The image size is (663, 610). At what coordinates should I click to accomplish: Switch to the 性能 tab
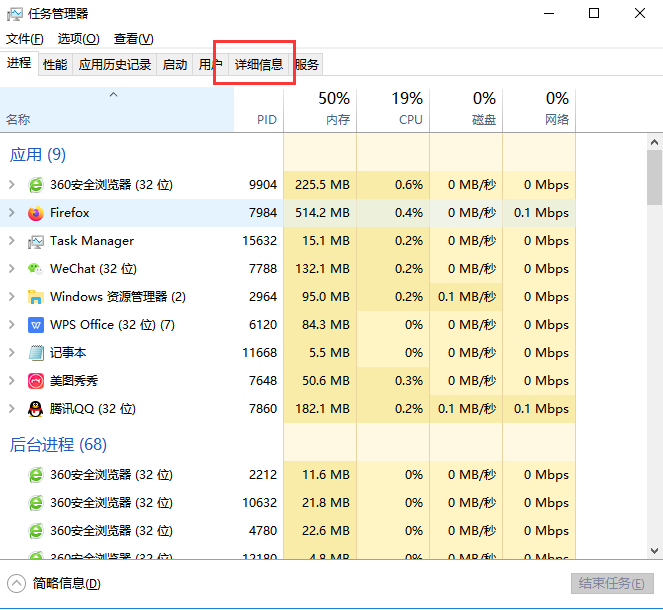coord(55,65)
